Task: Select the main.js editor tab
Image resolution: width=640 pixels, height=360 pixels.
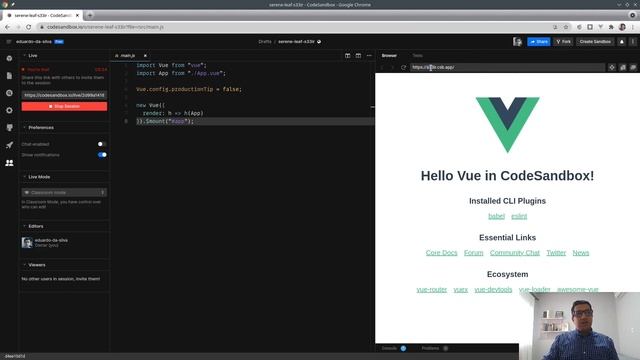Action: click(127, 56)
